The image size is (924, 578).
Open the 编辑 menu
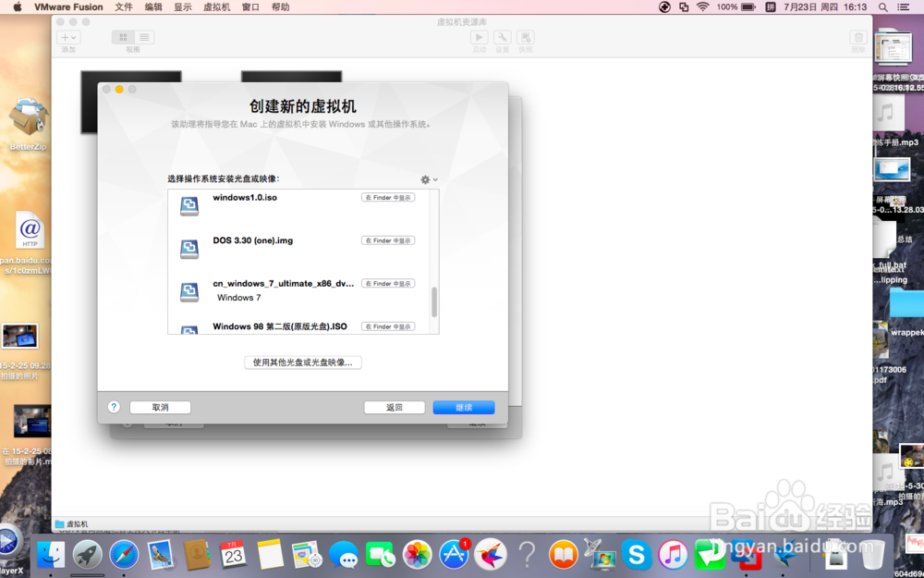click(x=153, y=7)
